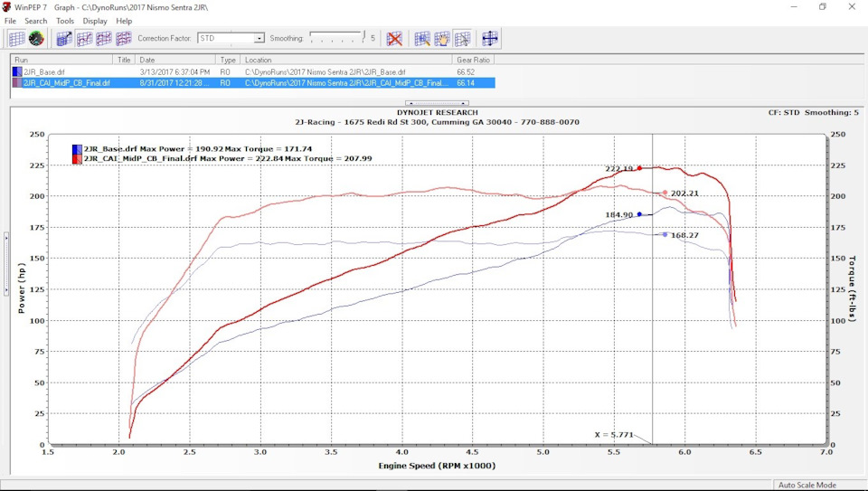Select the 2JR_Base.drf run row

tap(253, 72)
